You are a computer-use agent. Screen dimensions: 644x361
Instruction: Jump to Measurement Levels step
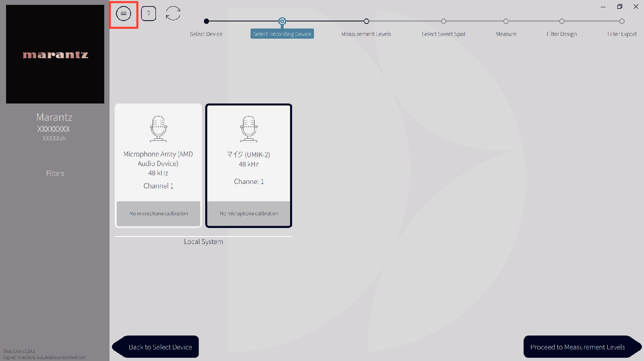[366, 34]
